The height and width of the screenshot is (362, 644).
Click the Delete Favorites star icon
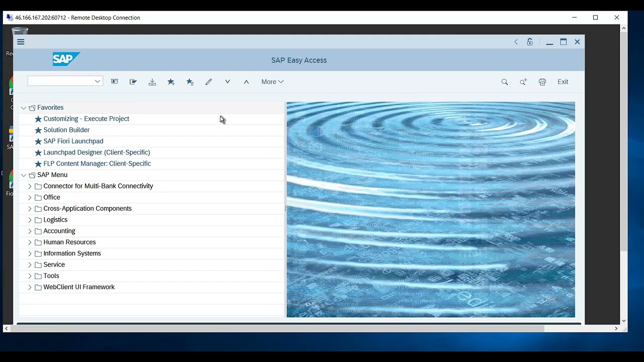(190, 81)
